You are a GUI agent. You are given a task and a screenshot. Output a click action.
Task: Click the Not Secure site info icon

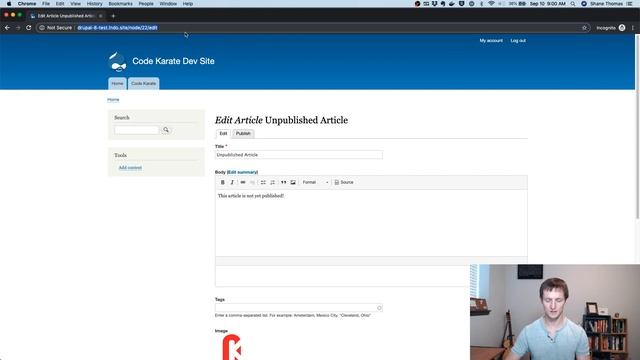[x=42, y=28]
